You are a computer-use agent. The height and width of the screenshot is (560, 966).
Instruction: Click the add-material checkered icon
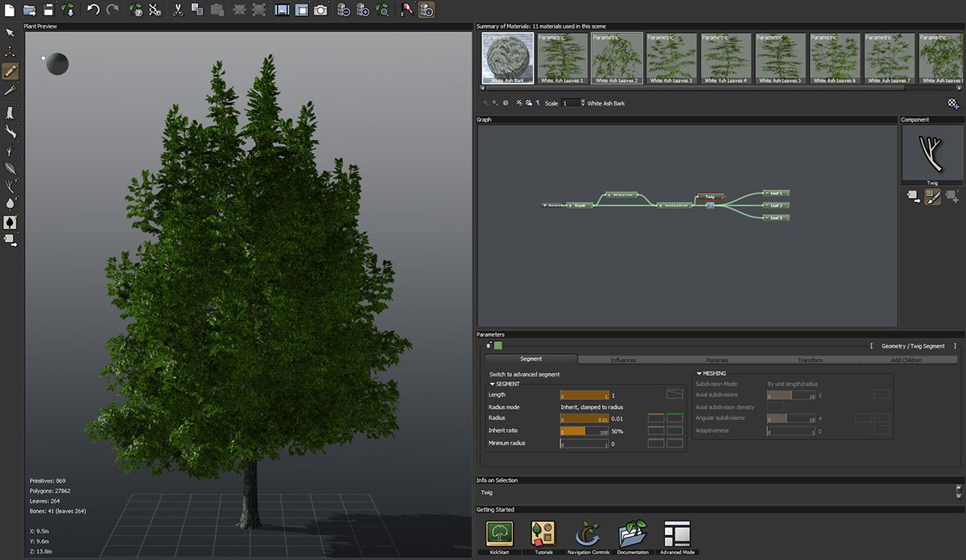point(953,103)
